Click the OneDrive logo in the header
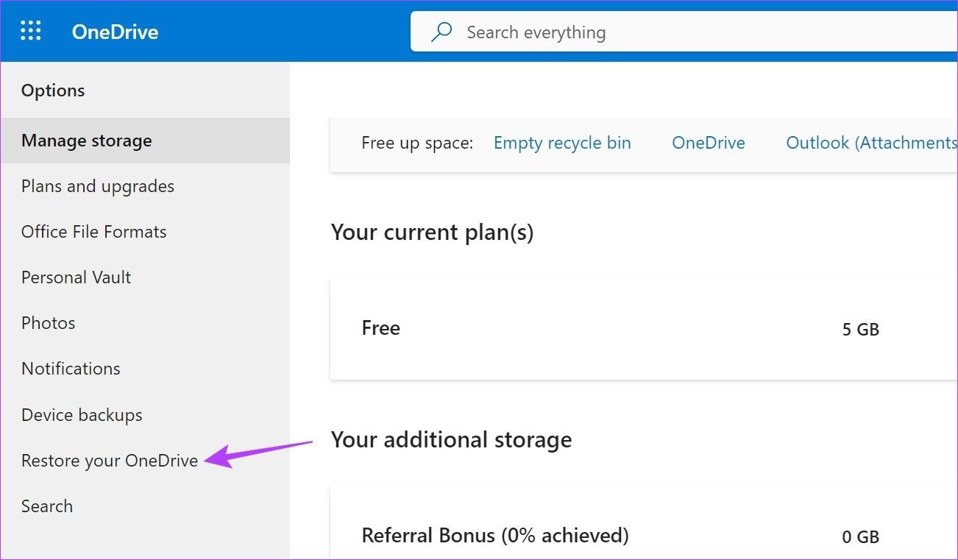Image resolution: width=958 pixels, height=560 pixels. (115, 32)
